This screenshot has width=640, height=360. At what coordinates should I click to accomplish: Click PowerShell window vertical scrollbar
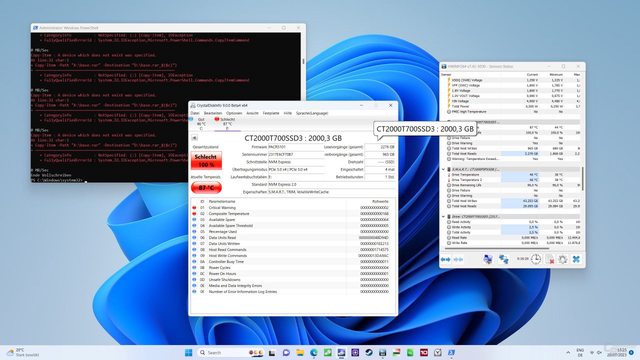303,61
